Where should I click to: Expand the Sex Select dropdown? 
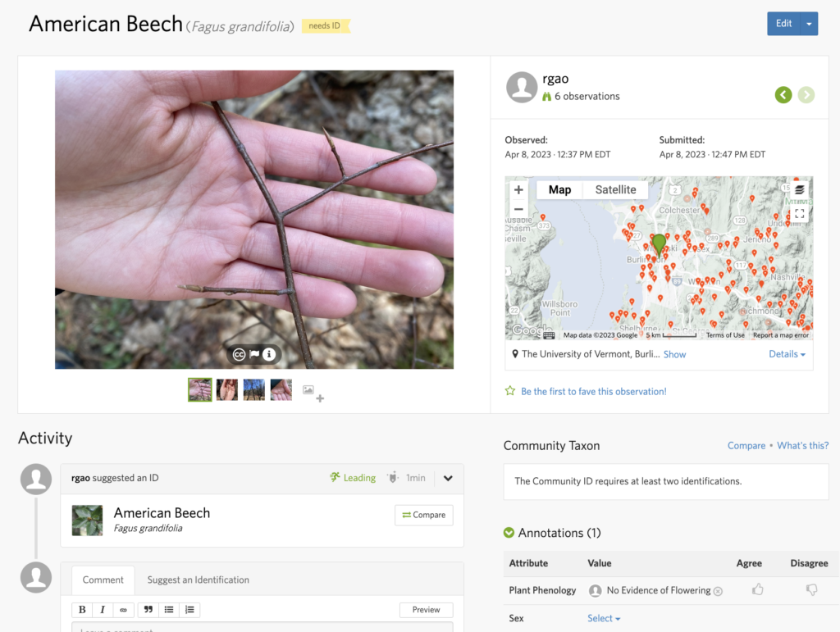point(604,618)
